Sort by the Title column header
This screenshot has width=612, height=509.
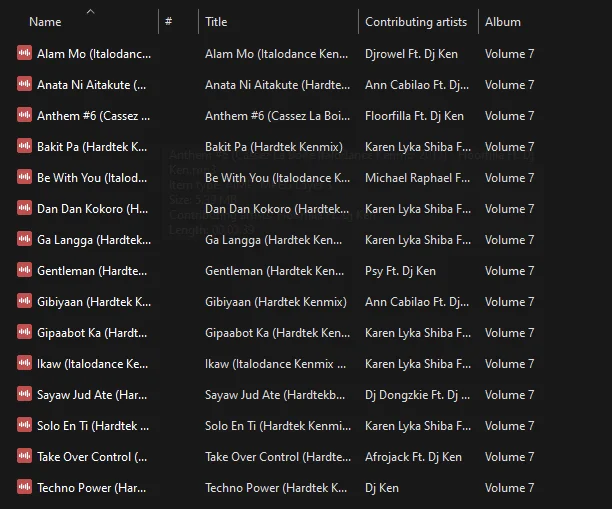[216, 22]
